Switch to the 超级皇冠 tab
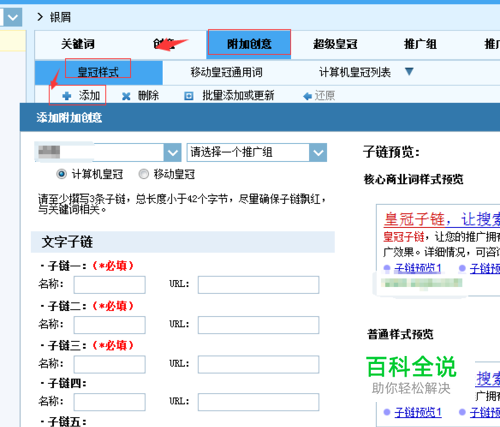 335,44
